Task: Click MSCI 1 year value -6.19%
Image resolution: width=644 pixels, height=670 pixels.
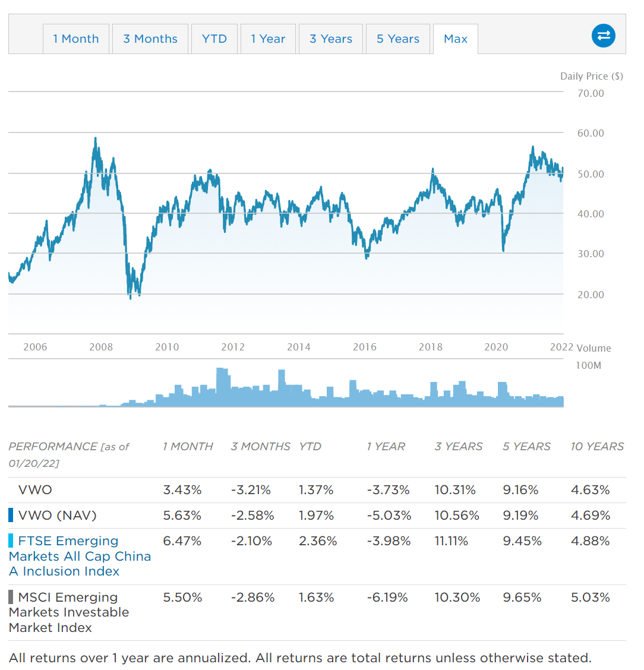Action: click(387, 597)
